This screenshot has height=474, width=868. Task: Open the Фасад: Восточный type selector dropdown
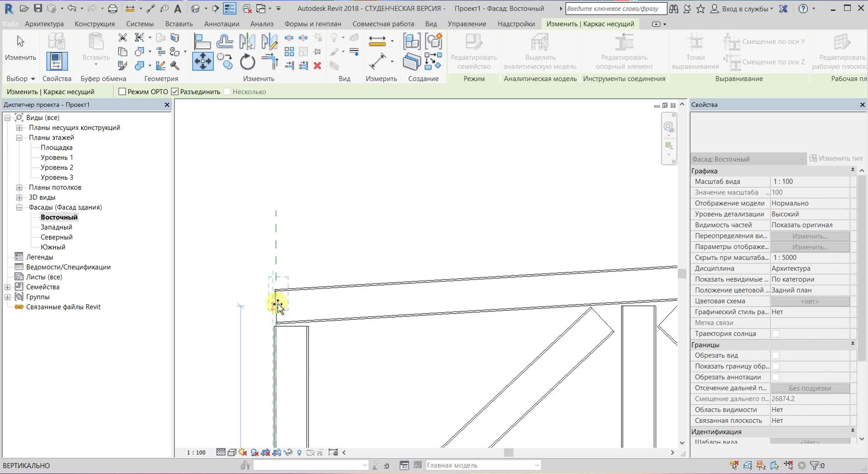pyautogui.click(x=749, y=159)
